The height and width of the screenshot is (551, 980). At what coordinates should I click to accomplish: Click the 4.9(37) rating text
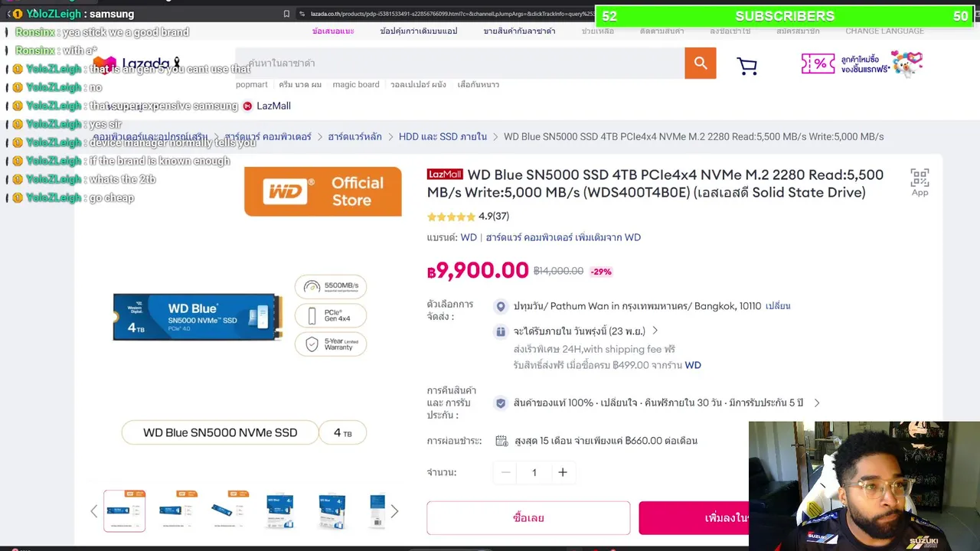[x=494, y=217]
